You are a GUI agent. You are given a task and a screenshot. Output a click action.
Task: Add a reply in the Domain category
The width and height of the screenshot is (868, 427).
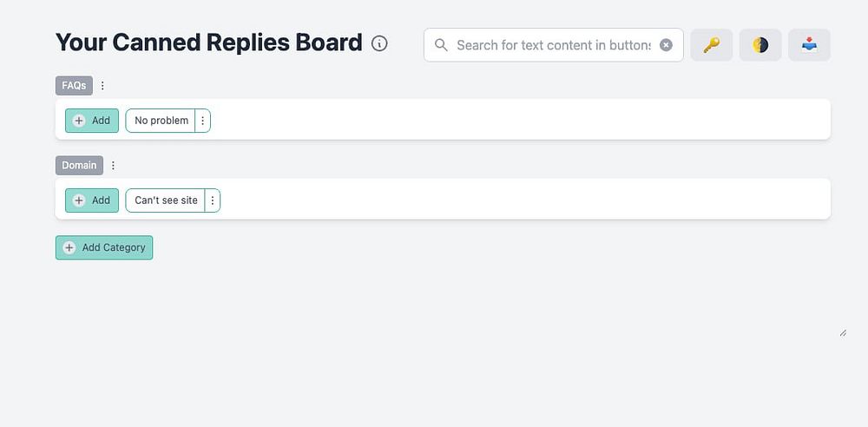pos(92,200)
